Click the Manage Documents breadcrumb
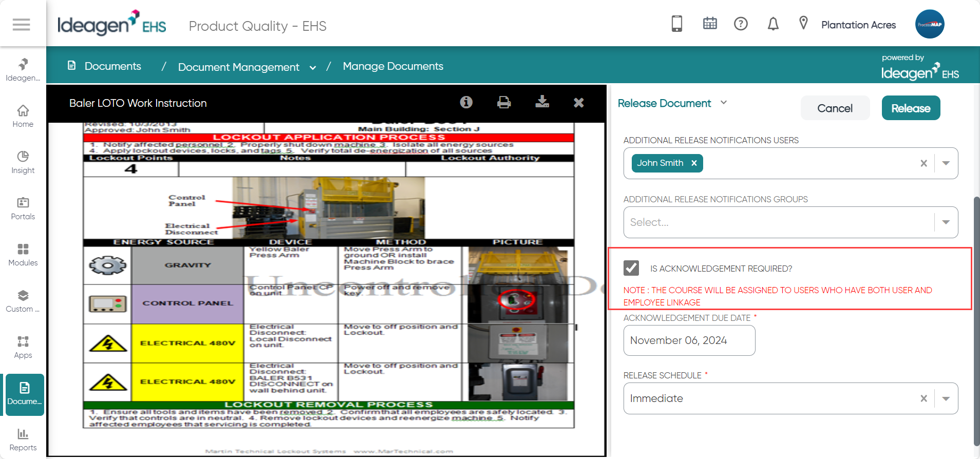The width and height of the screenshot is (980, 459). tap(393, 66)
